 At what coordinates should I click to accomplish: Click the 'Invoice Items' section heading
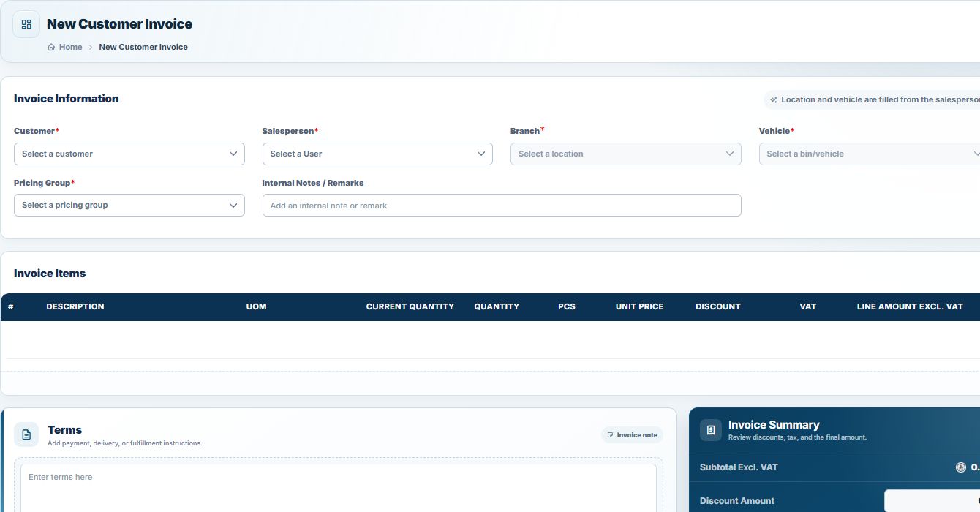point(50,274)
